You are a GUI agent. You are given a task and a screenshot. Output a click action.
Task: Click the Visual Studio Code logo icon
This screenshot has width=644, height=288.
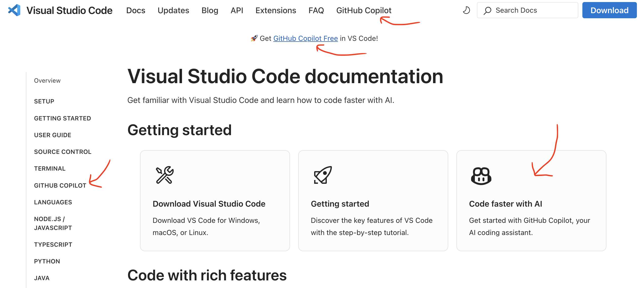pos(14,10)
